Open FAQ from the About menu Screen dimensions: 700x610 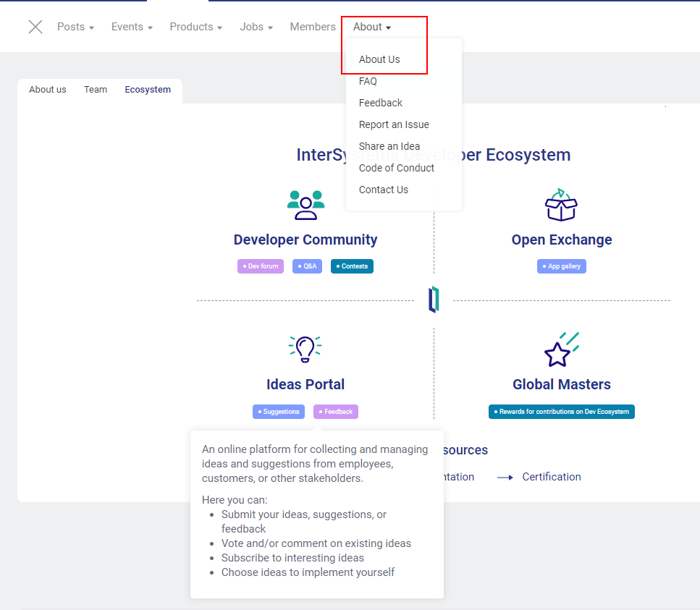click(368, 81)
